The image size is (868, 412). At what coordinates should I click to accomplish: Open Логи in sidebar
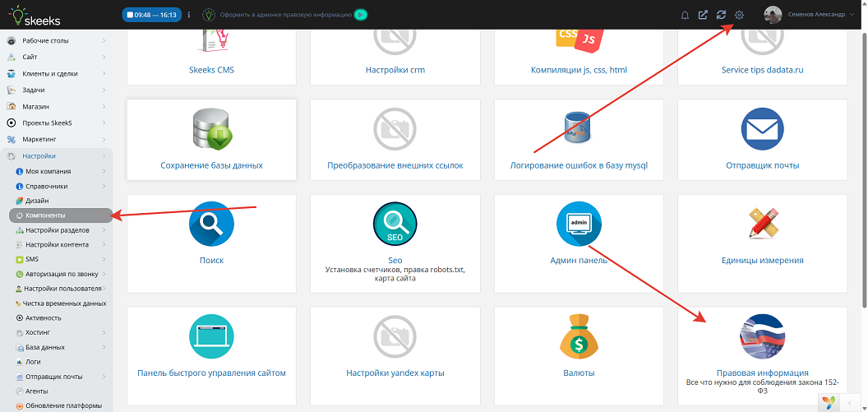coord(61,362)
